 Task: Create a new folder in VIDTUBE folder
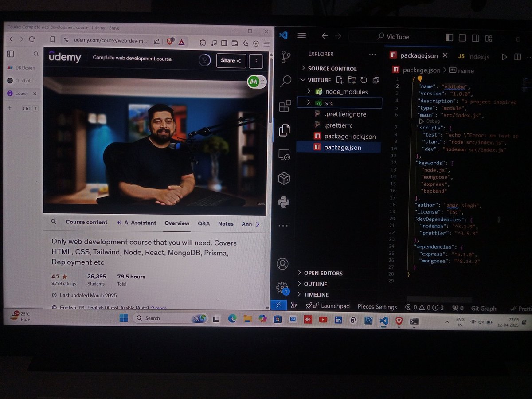[x=352, y=80]
